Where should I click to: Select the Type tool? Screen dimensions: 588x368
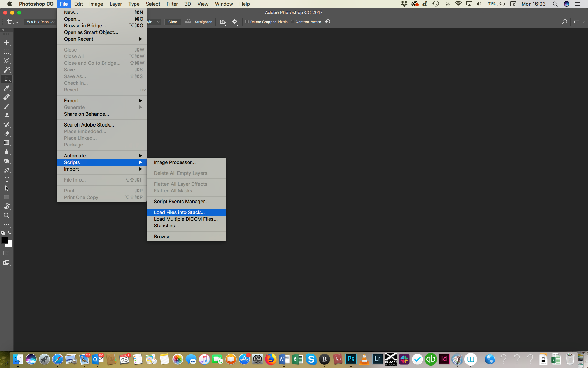pos(7,179)
